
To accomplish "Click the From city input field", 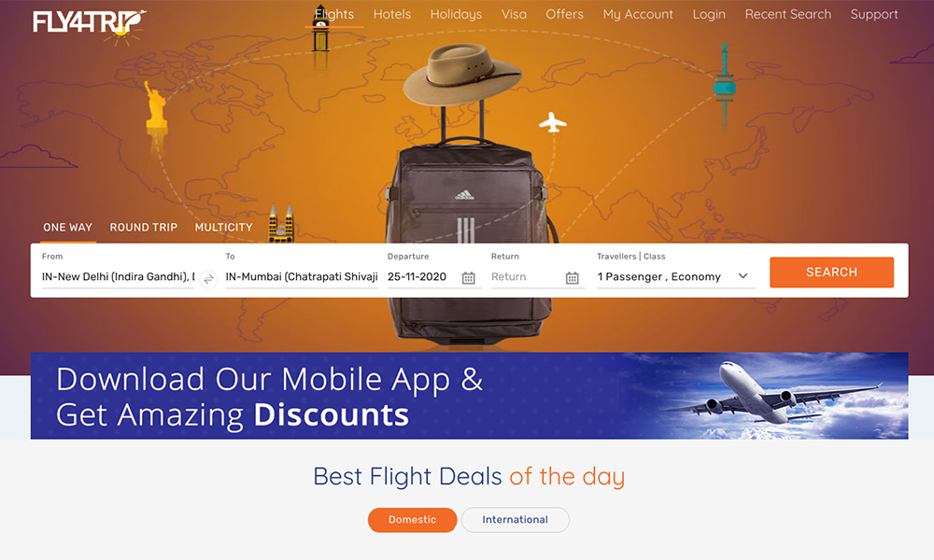I will 118,276.
